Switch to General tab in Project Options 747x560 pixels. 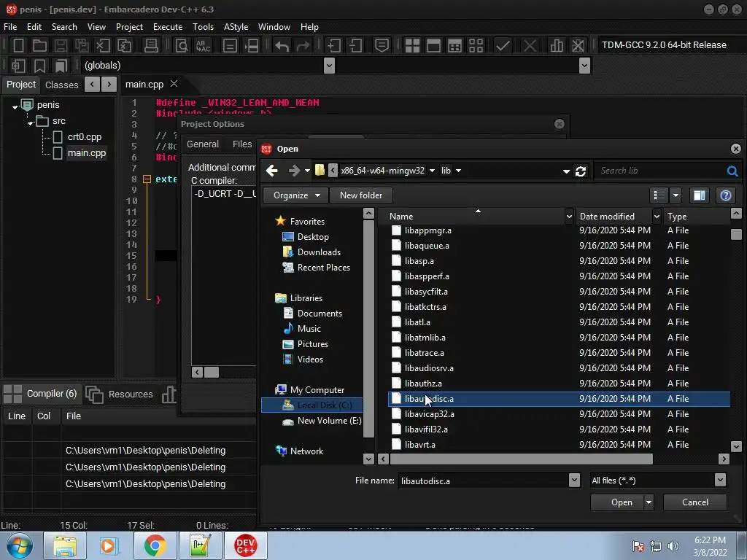203,144
